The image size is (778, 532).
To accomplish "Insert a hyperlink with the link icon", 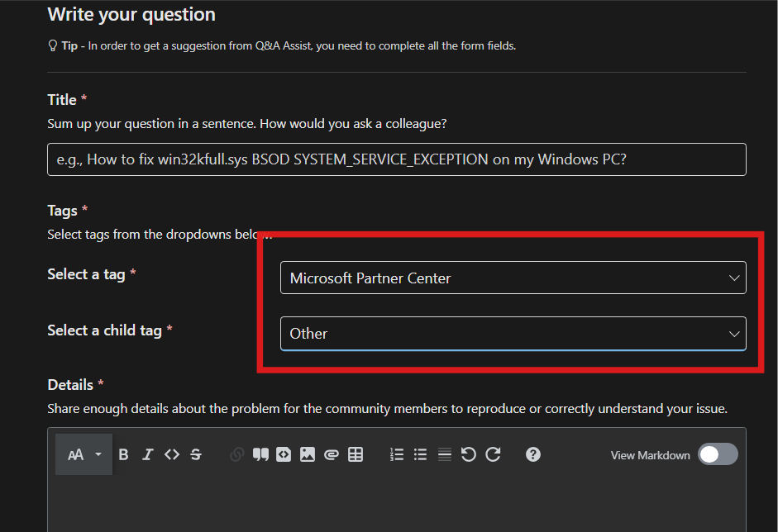I will [x=237, y=454].
